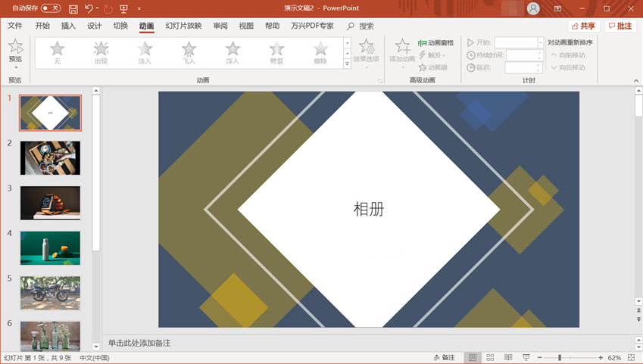Open the 动画窗格 animation pane

(x=436, y=42)
